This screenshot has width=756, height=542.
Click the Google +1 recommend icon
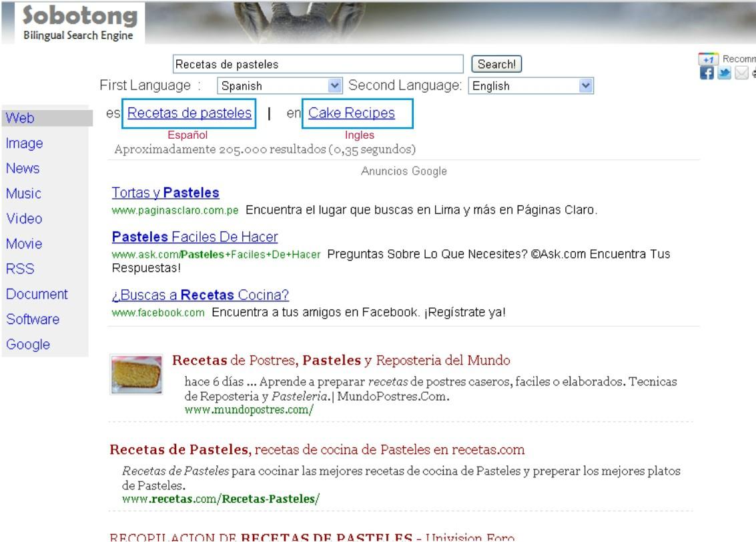click(x=709, y=59)
